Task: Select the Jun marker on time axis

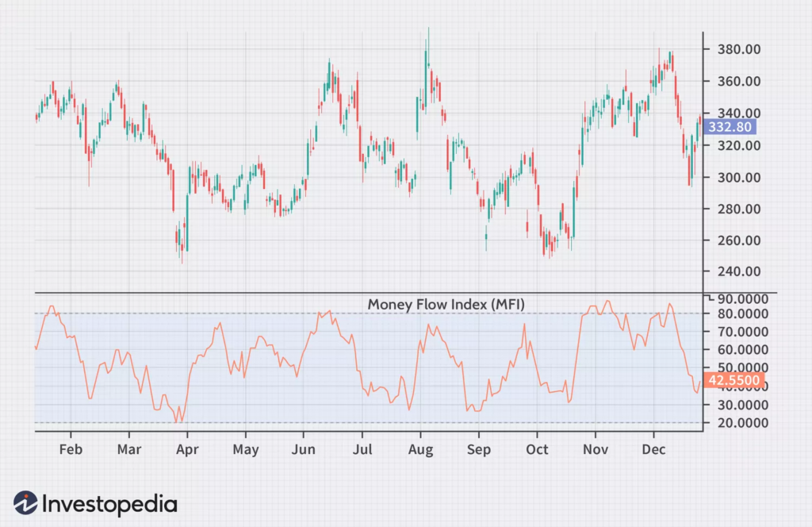Action: [303, 449]
